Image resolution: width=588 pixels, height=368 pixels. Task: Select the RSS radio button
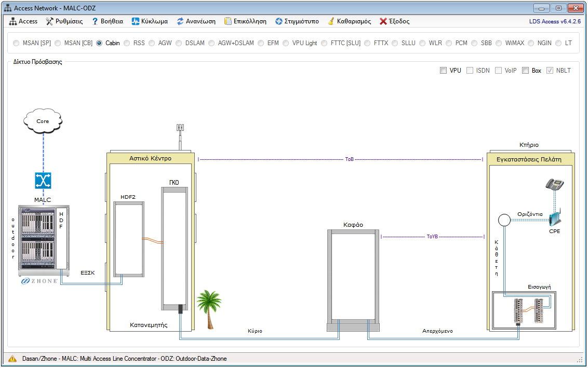coord(127,43)
